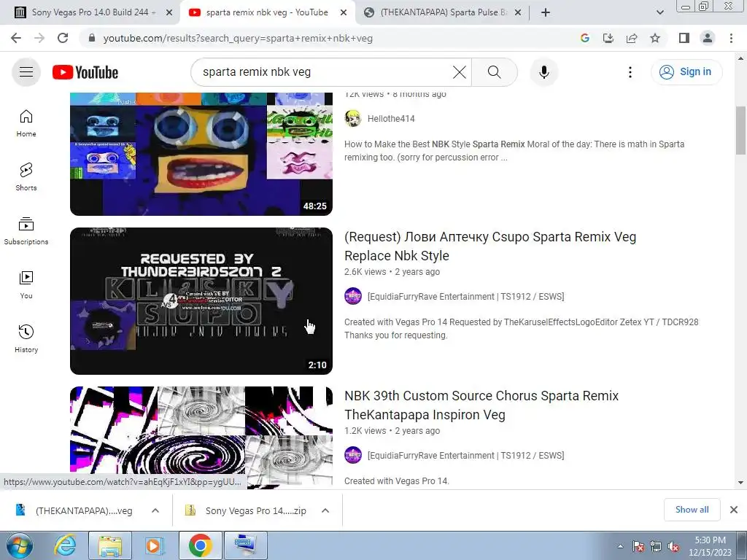View site information lock icon
Image resolution: width=747 pixels, height=560 pixels.
tap(92, 38)
